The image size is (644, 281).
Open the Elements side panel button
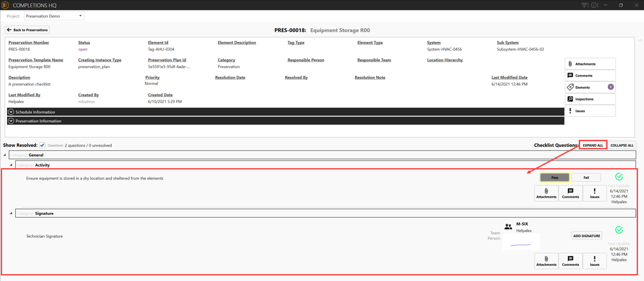click(590, 87)
